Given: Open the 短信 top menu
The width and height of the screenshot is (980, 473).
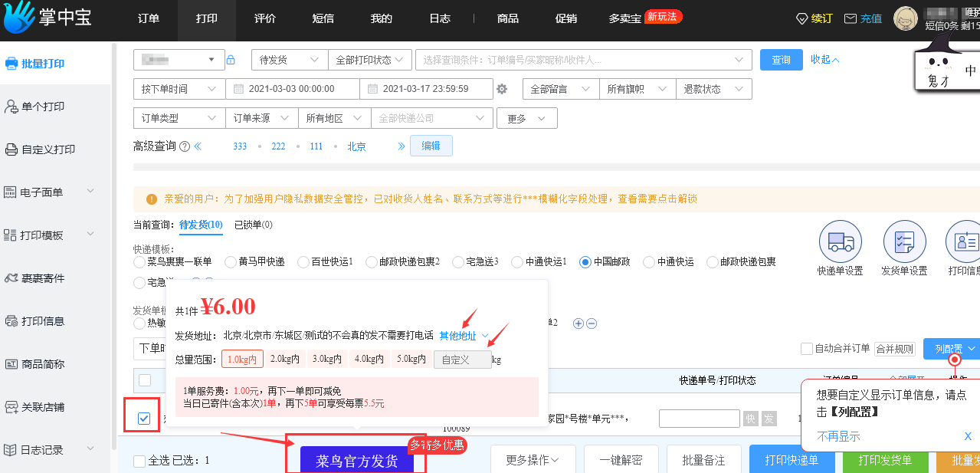Looking at the screenshot, I should tap(323, 18).
